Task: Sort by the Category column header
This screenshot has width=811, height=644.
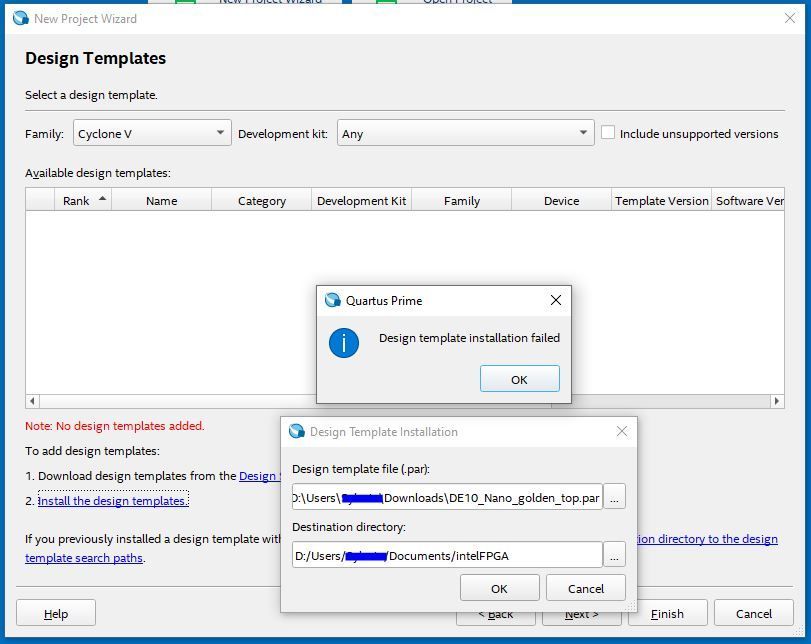Action: point(262,200)
